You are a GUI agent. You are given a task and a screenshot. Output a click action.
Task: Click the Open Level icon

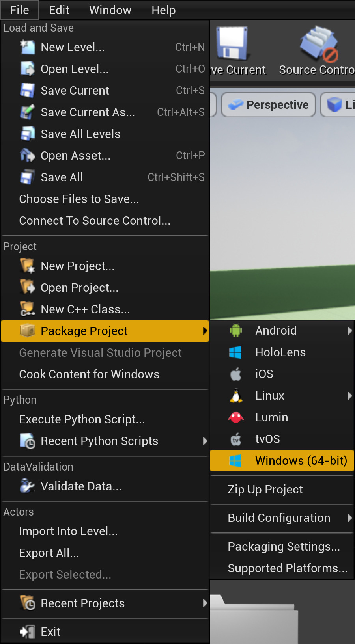28,69
